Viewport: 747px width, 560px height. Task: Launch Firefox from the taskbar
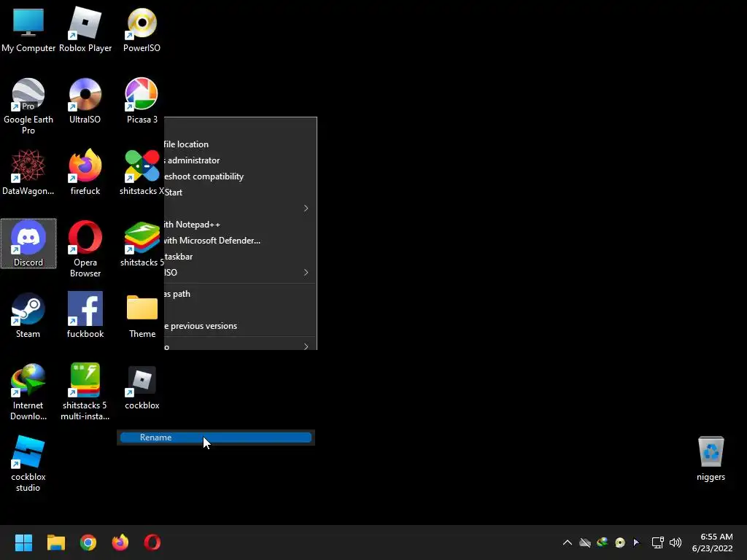[x=120, y=542]
